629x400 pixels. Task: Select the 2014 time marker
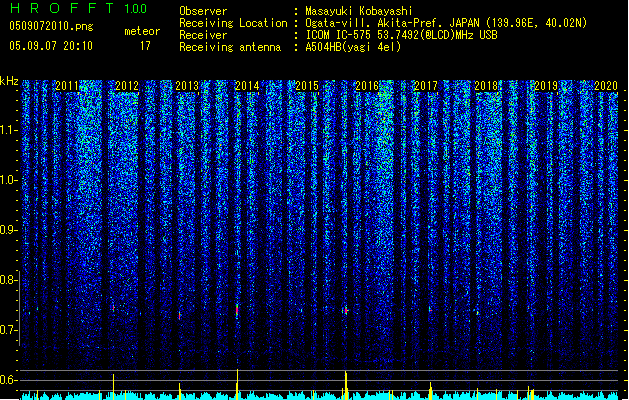point(247,86)
